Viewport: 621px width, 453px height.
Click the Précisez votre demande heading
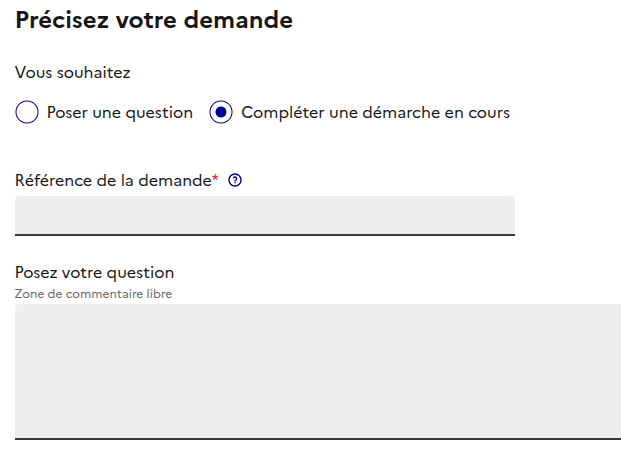[x=154, y=20]
